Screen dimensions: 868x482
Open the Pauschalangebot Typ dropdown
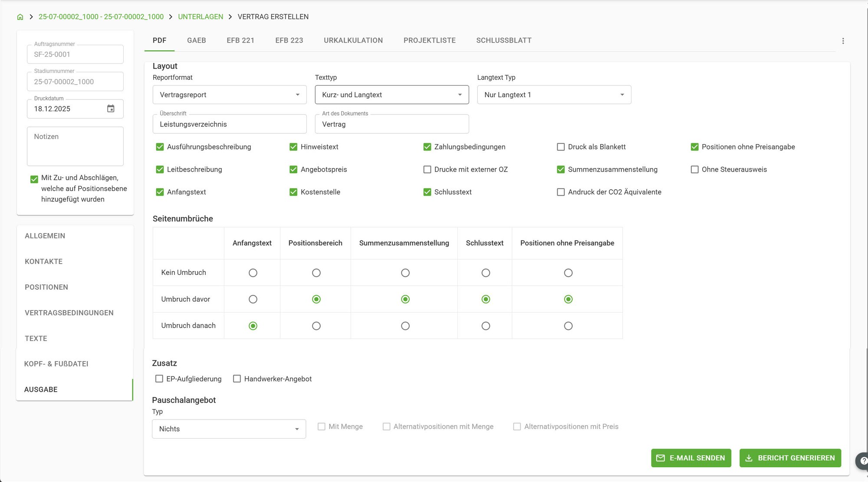click(229, 429)
